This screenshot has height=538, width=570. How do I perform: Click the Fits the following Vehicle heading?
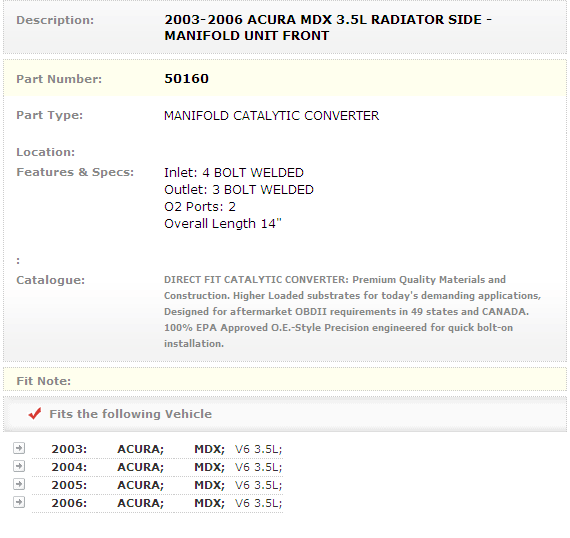[131, 414]
